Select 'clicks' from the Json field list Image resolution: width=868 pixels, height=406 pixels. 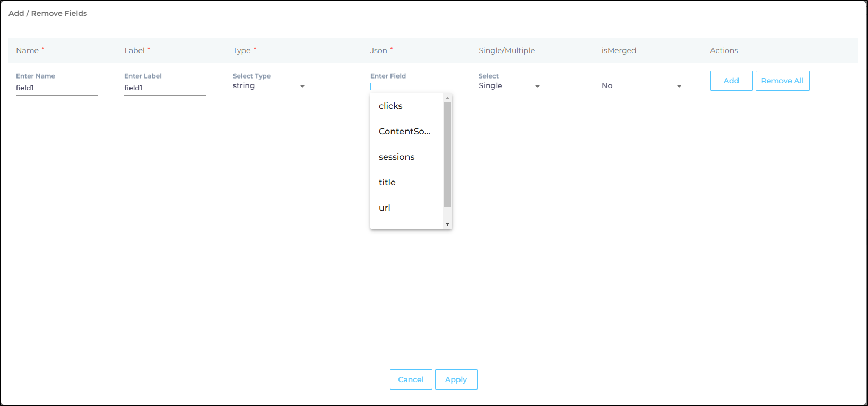pyautogui.click(x=390, y=106)
